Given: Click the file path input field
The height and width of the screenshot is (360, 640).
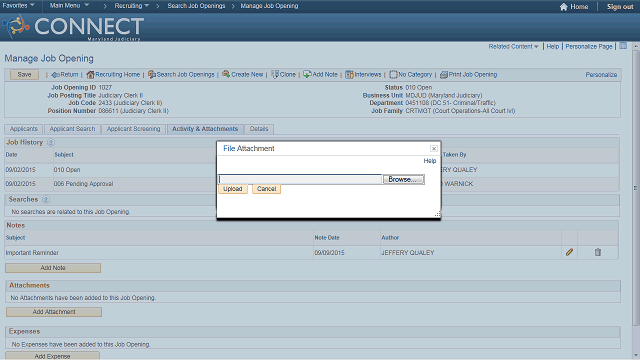Looking at the screenshot, I should pyautogui.click(x=300, y=179).
